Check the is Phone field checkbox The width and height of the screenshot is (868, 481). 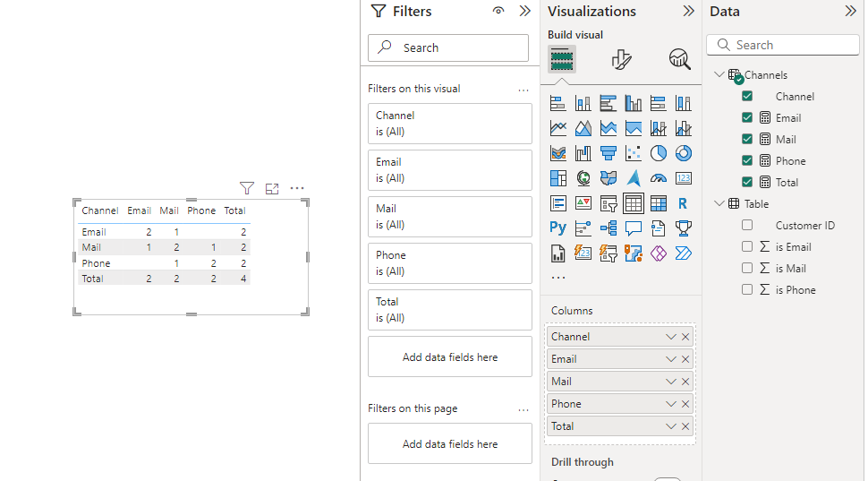[747, 289]
